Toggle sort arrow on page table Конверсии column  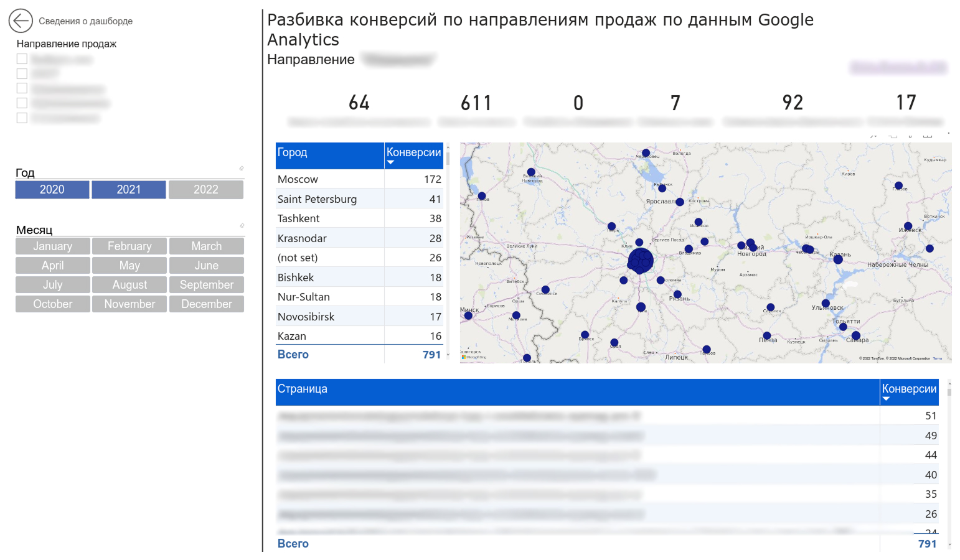pyautogui.click(x=886, y=399)
